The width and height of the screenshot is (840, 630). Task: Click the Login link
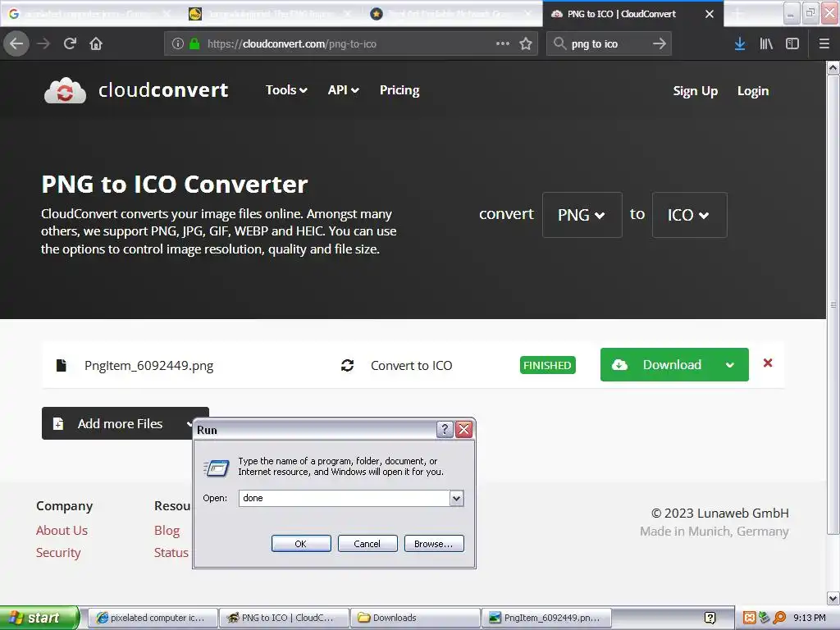[x=753, y=91]
